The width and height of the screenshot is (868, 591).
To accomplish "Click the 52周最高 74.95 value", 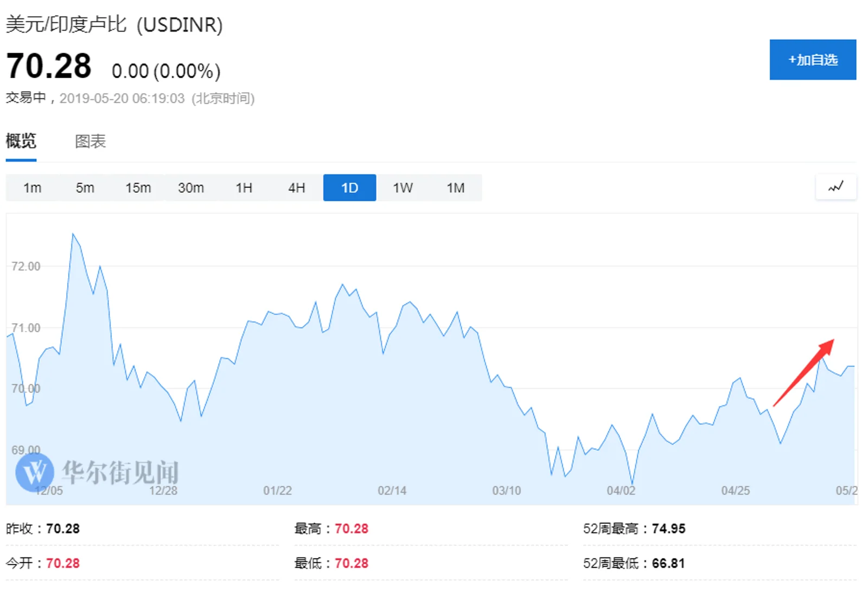I will click(x=669, y=529).
